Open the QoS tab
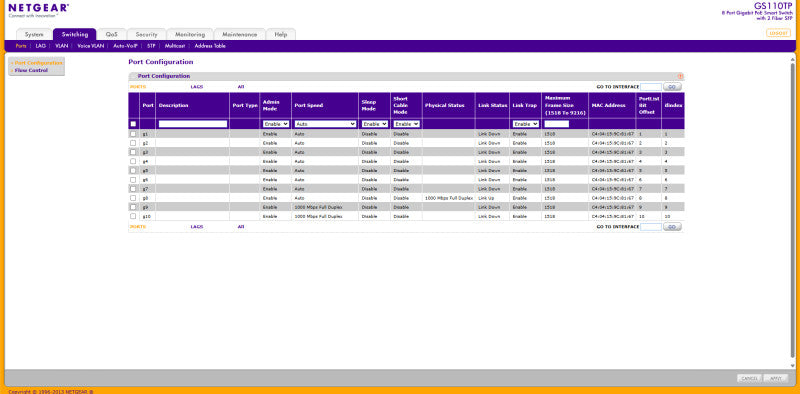The image size is (800, 394). (112, 34)
